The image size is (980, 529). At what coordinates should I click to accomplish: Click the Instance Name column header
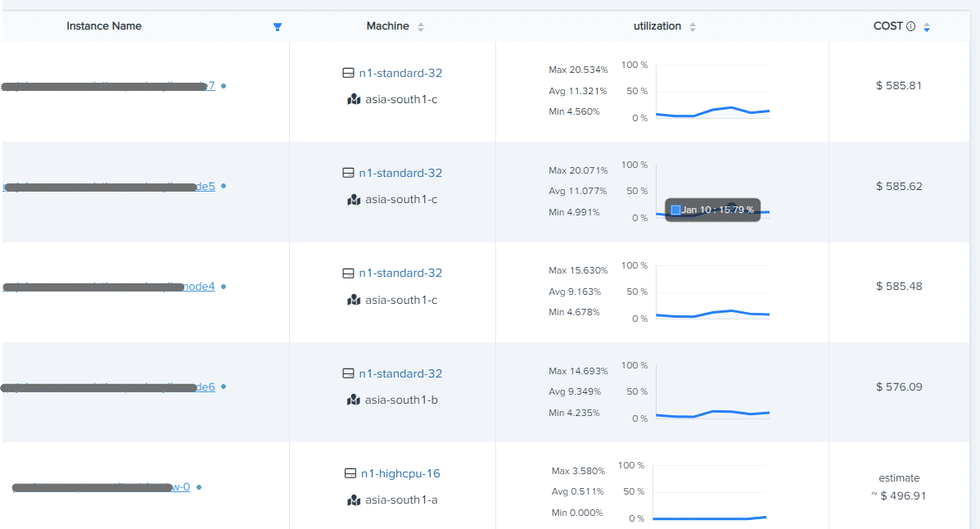pos(104,25)
